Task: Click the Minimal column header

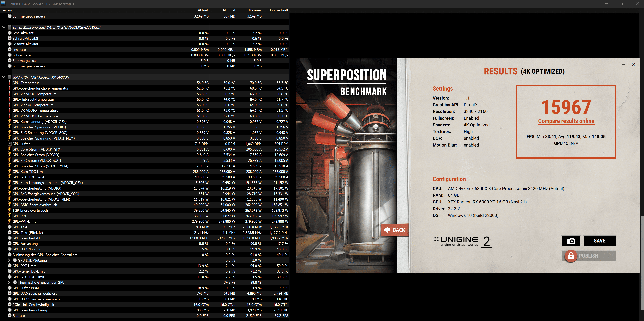Action: pyautogui.click(x=223, y=10)
